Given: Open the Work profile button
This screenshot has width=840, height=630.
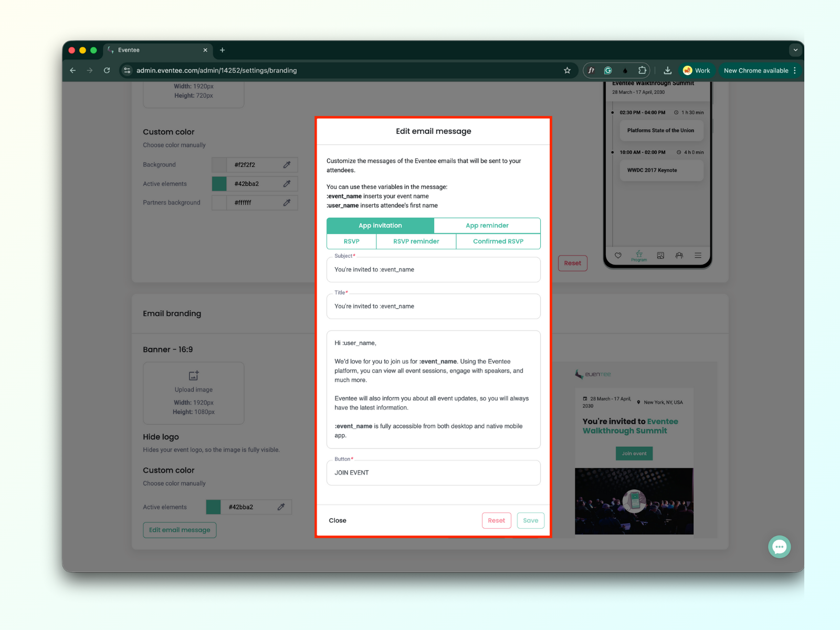Looking at the screenshot, I should coord(696,70).
